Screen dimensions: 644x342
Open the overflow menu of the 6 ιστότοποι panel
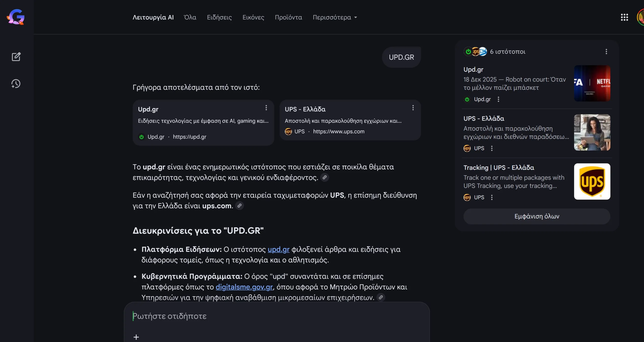click(606, 51)
